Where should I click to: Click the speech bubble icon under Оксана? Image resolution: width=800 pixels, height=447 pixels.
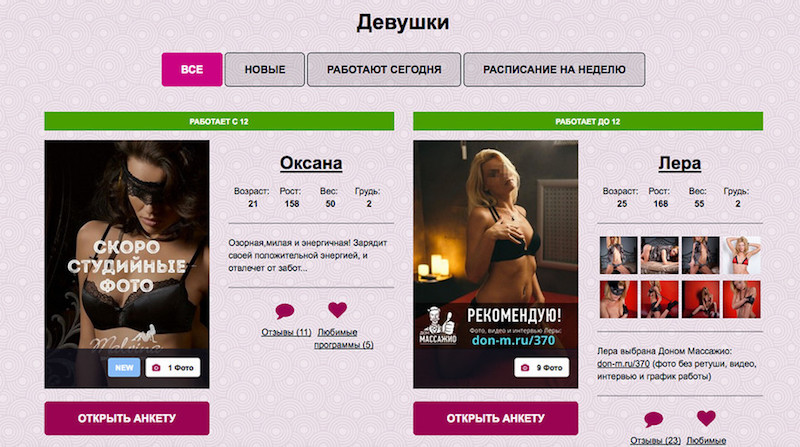tap(285, 310)
